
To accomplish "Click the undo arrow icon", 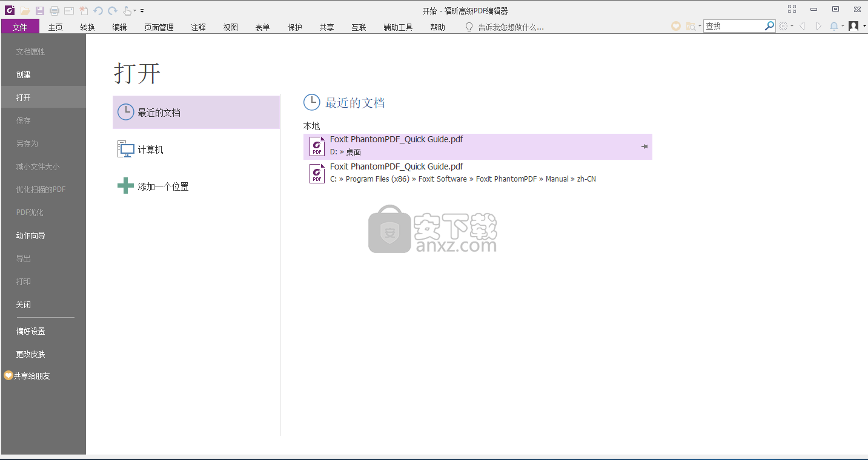I will (98, 10).
